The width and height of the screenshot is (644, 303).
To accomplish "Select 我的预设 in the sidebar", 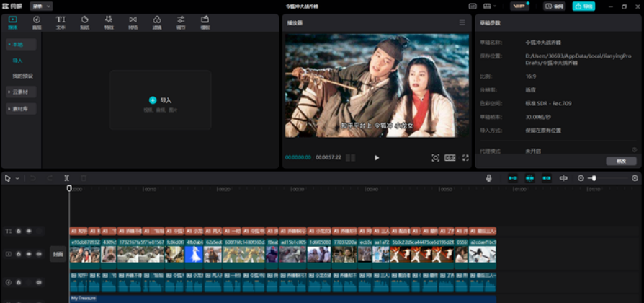I will click(22, 76).
